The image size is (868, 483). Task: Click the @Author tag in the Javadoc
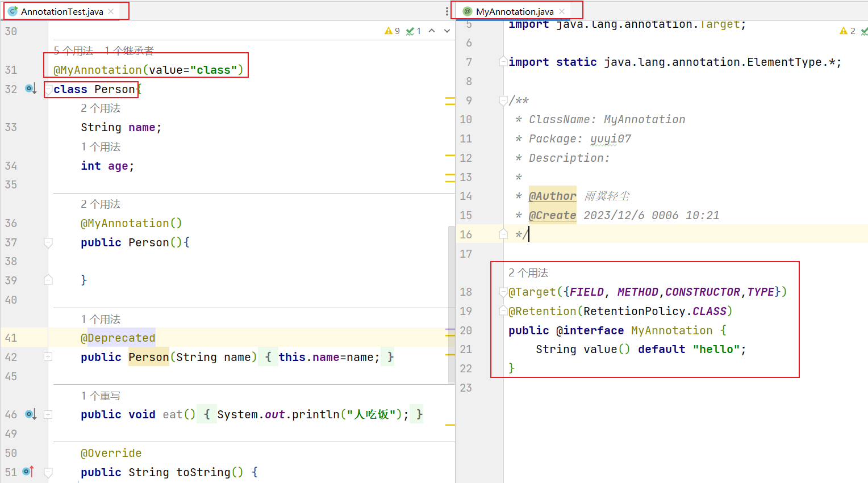click(x=552, y=196)
